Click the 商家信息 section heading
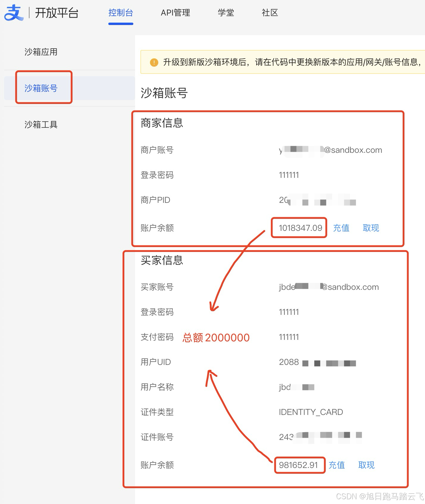 pos(162,123)
